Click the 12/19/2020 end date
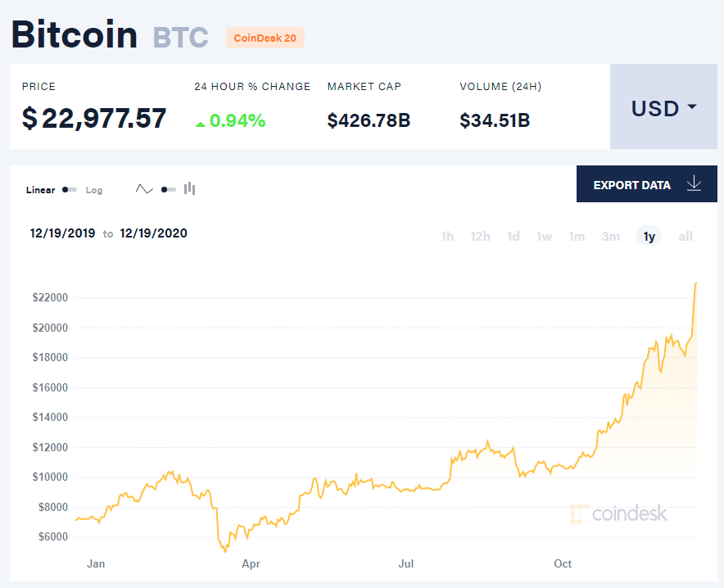Screen dimensions: 724x588 point(153,233)
